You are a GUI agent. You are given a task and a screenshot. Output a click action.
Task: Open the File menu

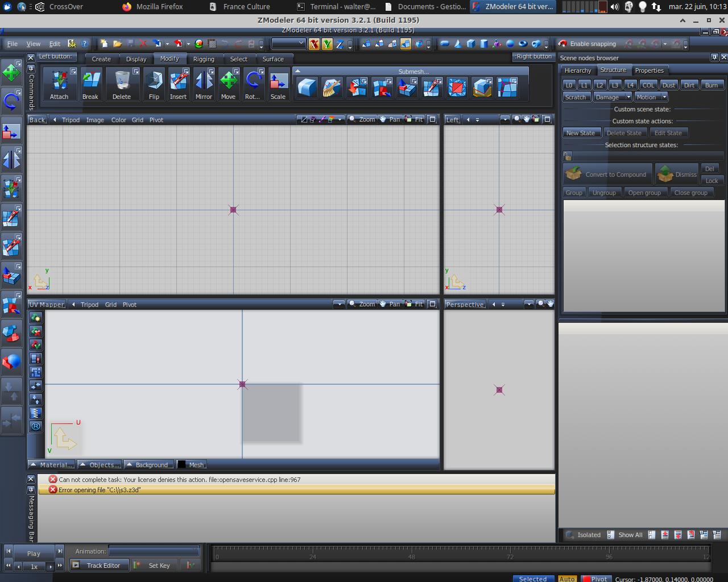tap(13, 44)
